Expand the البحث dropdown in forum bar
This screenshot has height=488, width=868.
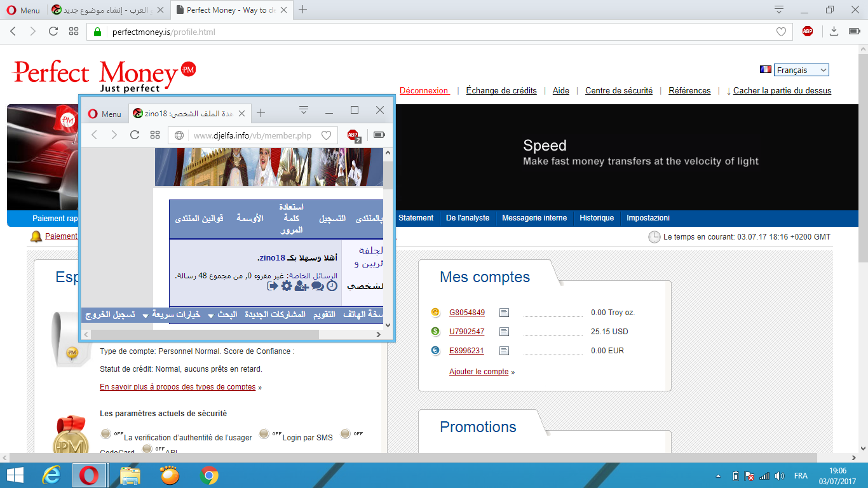coord(222,315)
